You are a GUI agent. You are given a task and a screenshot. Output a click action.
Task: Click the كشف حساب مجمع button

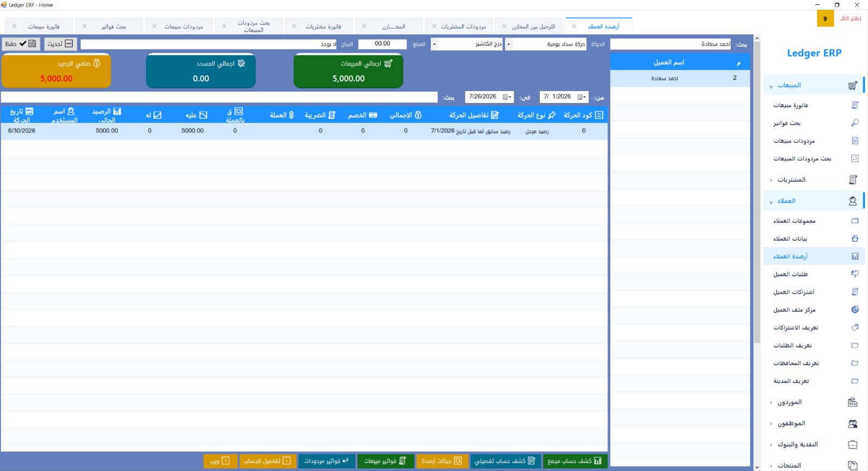[575, 461]
